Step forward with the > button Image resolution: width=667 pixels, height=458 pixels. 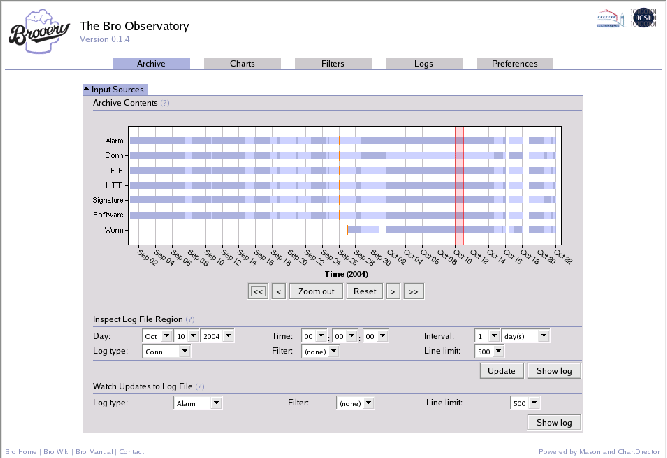pyautogui.click(x=393, y=291)
